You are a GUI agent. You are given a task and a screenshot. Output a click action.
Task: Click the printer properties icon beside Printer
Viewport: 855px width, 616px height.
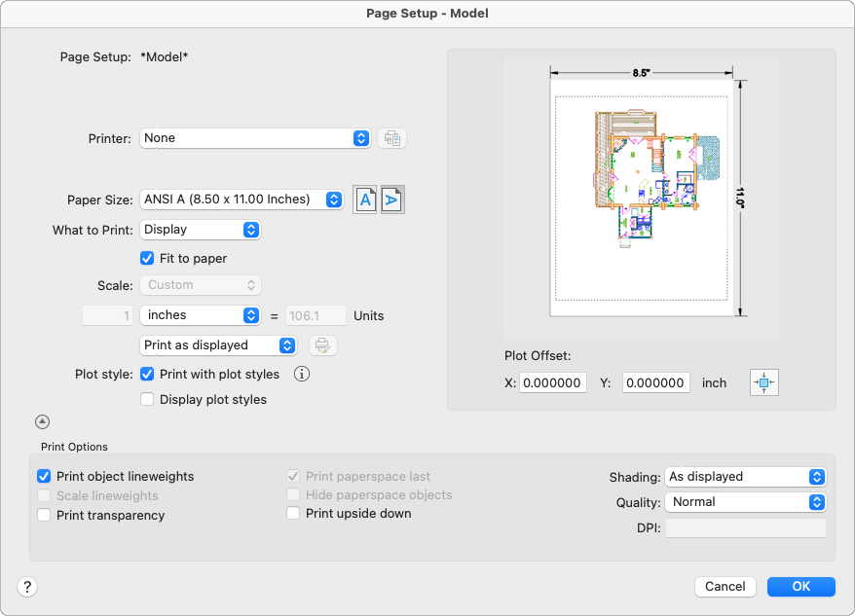(391, 138)
